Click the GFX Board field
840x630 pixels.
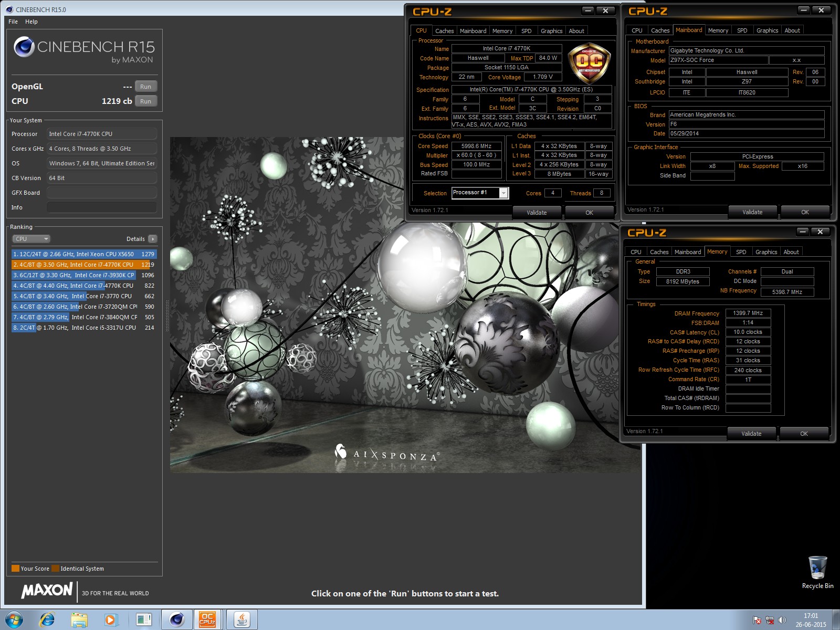(x=102, y=193)
